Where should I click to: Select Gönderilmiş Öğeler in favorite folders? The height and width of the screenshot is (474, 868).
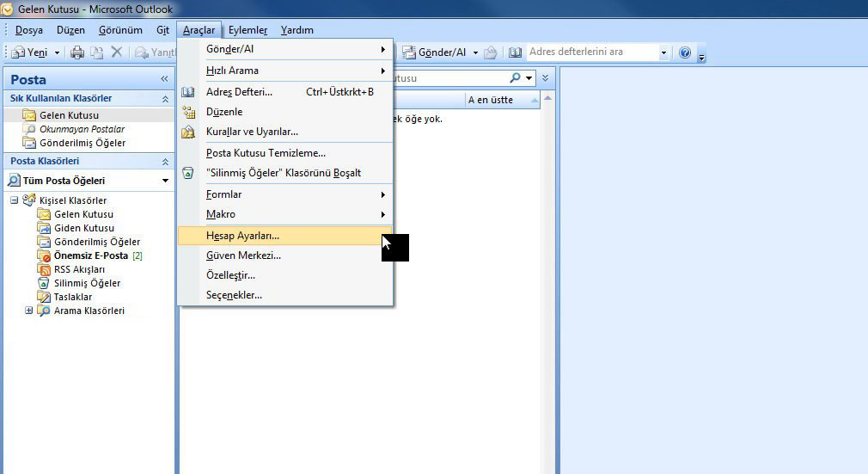[82, 143]
